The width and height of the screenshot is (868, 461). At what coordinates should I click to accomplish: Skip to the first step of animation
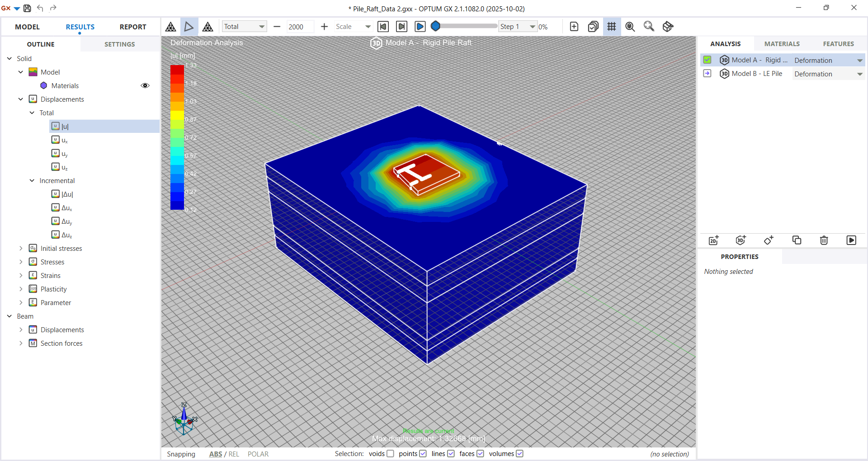pyautogui.click(x=383, y=27)
